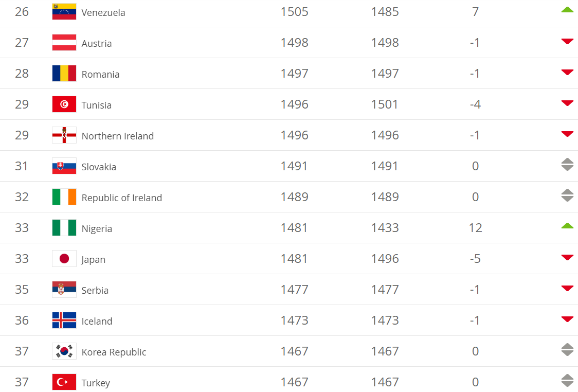The height and width of the screenshot is (392, 578).
Task: Click the Venezuela flag icon
Action: [x=64, y=12]
